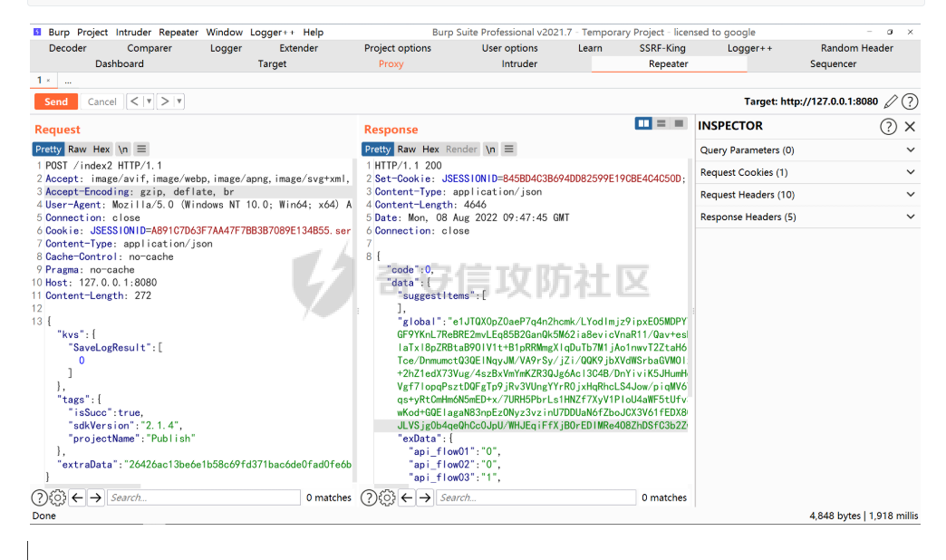Open the SSRF-King tab
Screen dimensions: 946x560
pos(662,48)
